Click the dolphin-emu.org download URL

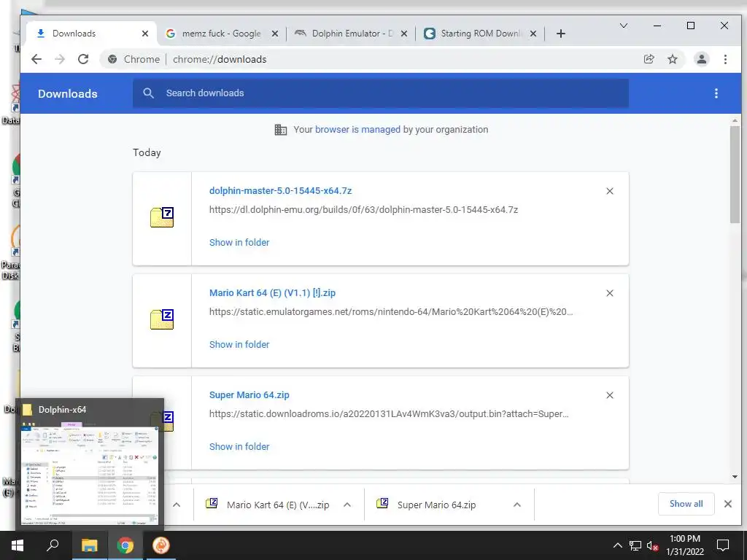[x=363, y=209]
